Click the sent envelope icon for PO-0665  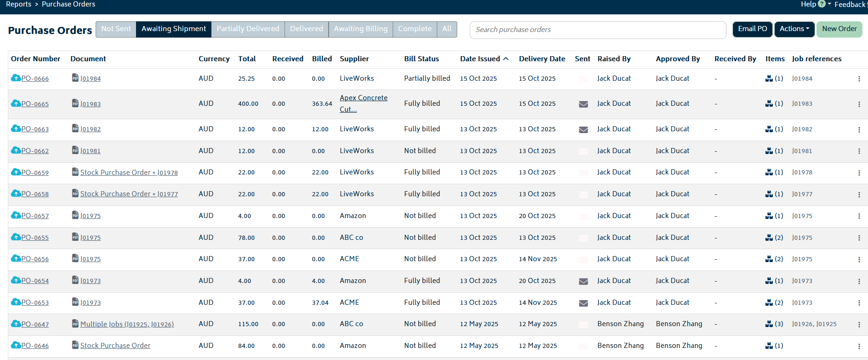click(x=583, y=104)
